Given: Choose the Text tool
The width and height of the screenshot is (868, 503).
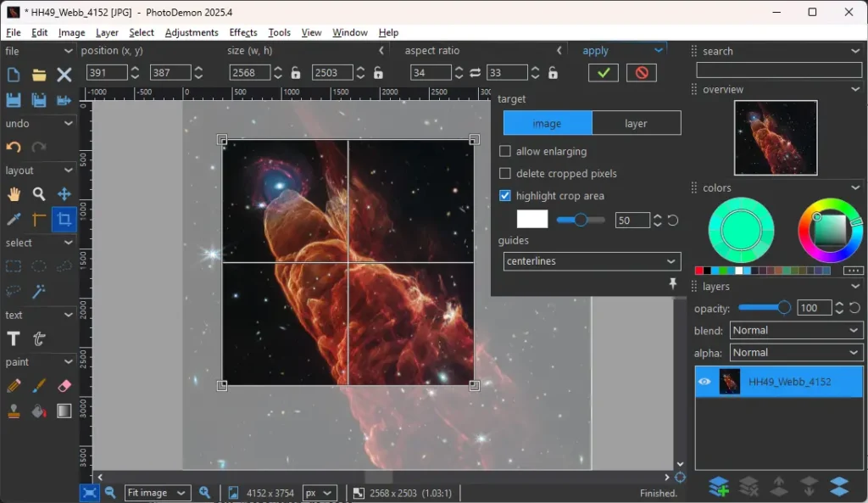Looking at the screenshot, I should 13,338.
